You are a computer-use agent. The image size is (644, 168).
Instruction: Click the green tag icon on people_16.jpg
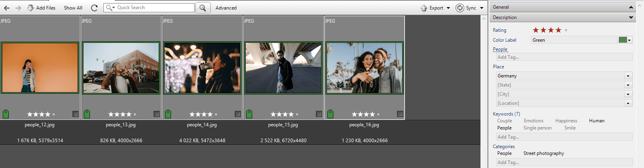(330, 114)
